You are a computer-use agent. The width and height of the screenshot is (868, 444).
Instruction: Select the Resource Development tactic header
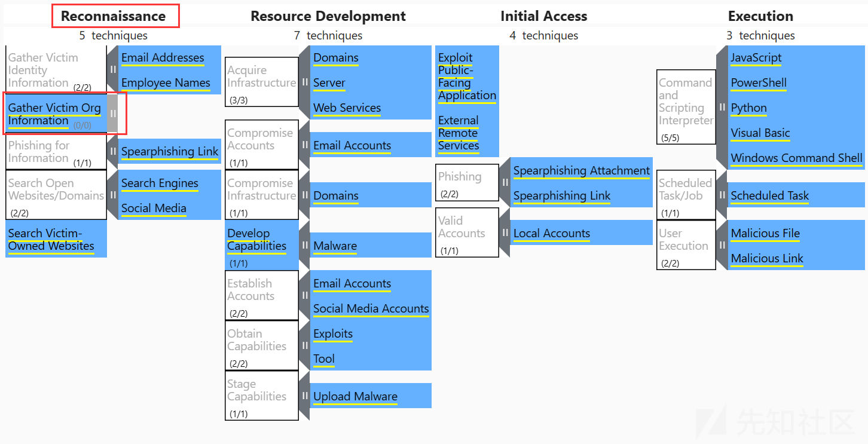(x=328, y=16)
